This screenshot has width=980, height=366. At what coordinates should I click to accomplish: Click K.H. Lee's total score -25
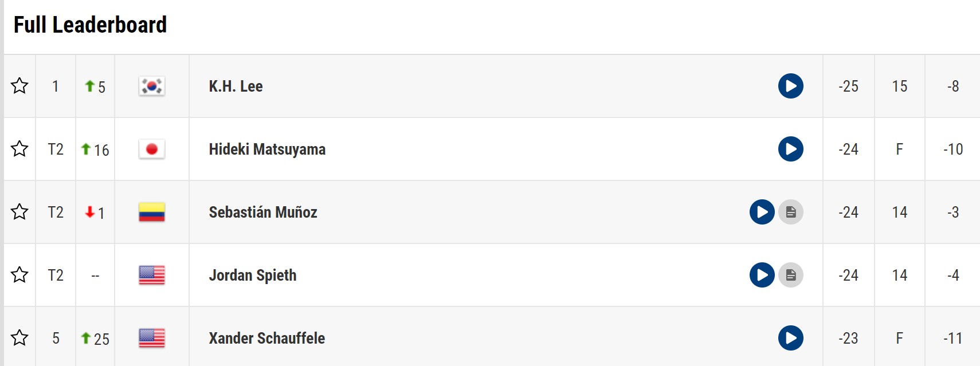pos(848,86)
